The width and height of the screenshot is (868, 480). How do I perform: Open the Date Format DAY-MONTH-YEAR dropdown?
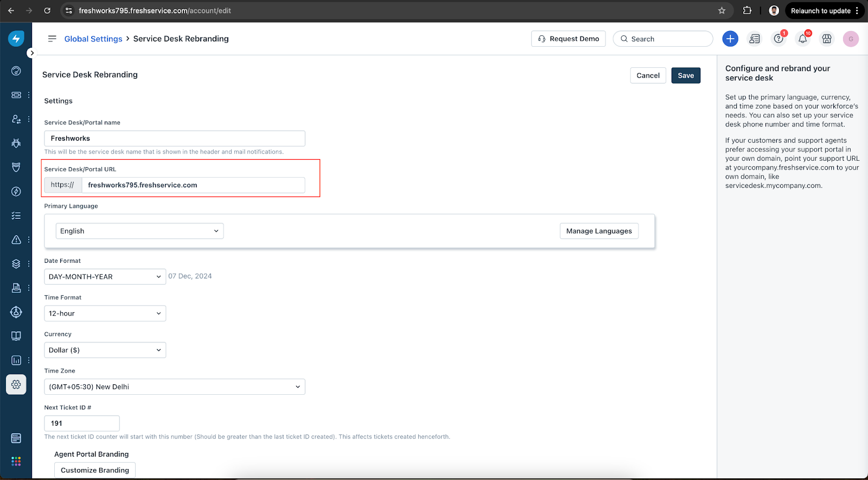coord(105,276)
